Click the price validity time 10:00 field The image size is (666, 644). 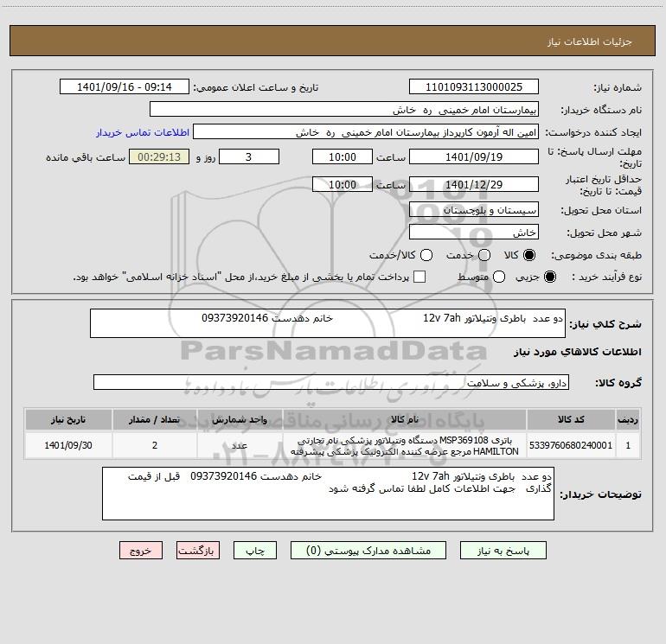[x=343, y=184]
